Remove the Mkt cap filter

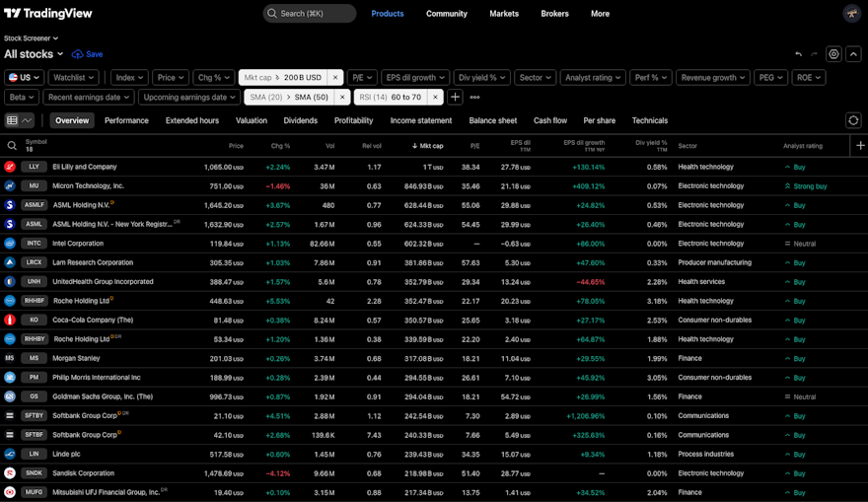pyautogui.click(x=335, y=78)
